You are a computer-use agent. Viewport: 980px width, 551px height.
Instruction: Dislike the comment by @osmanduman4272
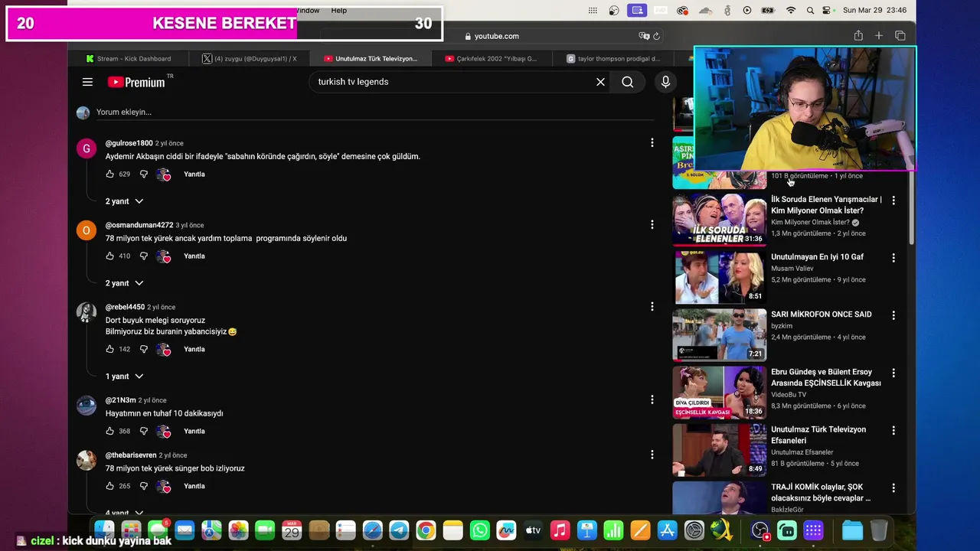click(143, 256)
